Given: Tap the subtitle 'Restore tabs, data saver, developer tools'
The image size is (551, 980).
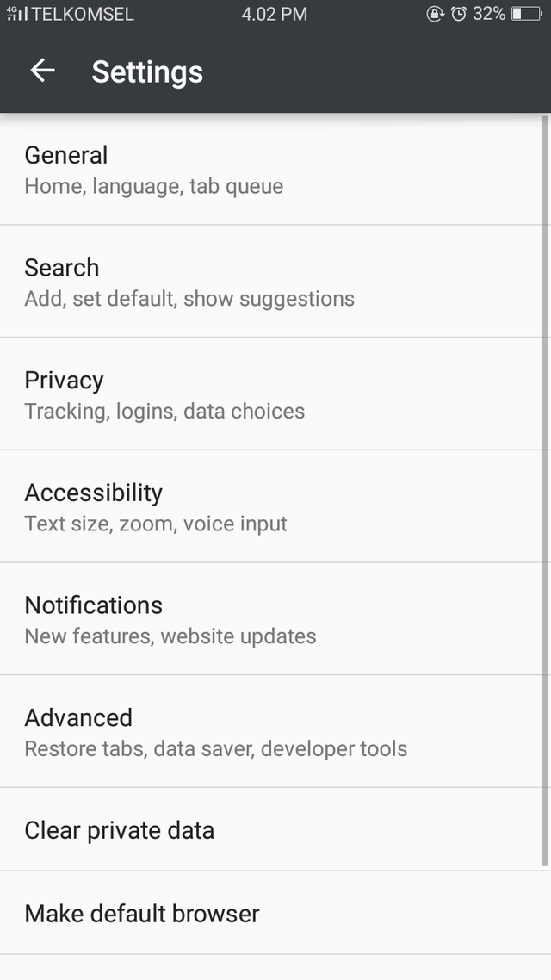Looking at the screenshot, I should pos(216,748).
